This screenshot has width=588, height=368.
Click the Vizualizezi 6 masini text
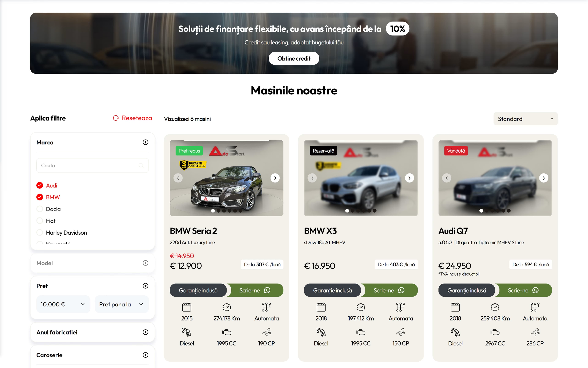[x=187, y=119]
